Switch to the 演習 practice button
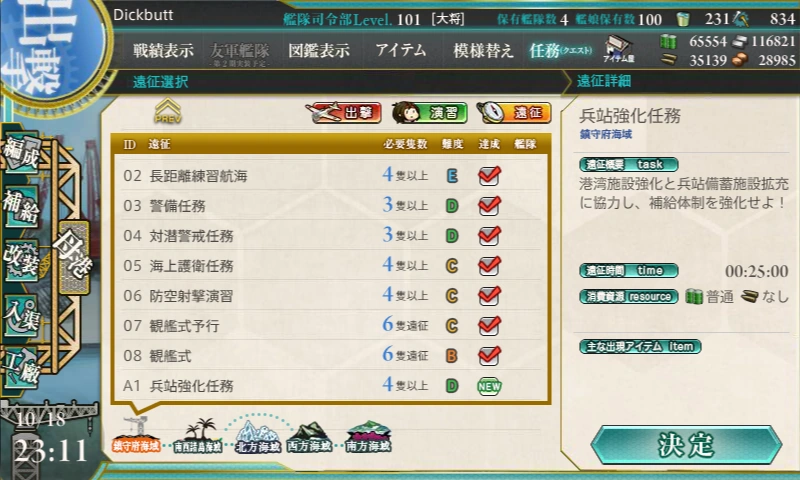The image size is (800, 480). pyautogui.click(x=430, y=113)
